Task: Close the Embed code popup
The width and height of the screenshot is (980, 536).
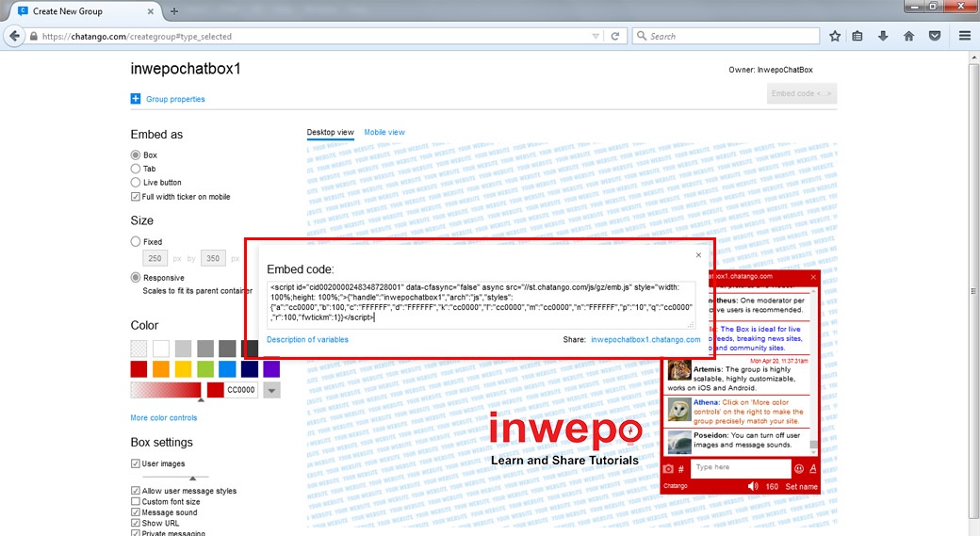Action: pyautogui.click(x=699, y=255)
